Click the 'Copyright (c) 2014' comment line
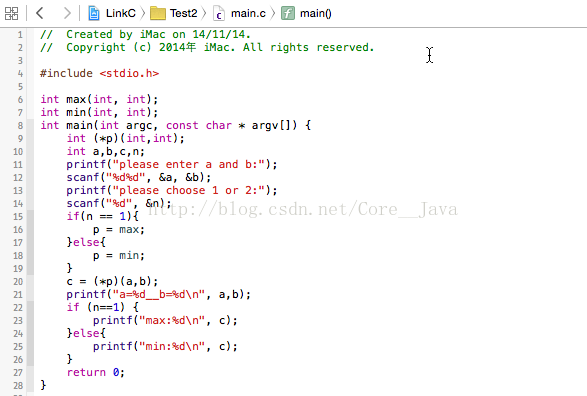This screenshot has width=587, height=396. click(207, 48)
